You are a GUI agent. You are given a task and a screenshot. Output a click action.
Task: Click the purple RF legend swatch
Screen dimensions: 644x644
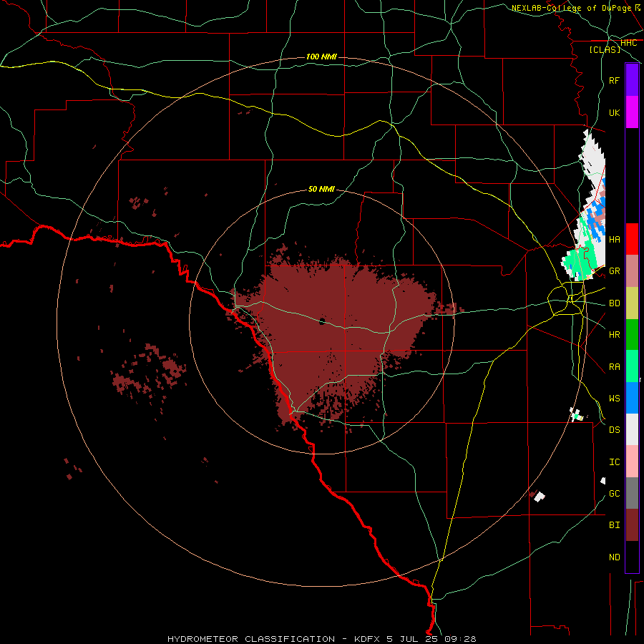[632, 80]
